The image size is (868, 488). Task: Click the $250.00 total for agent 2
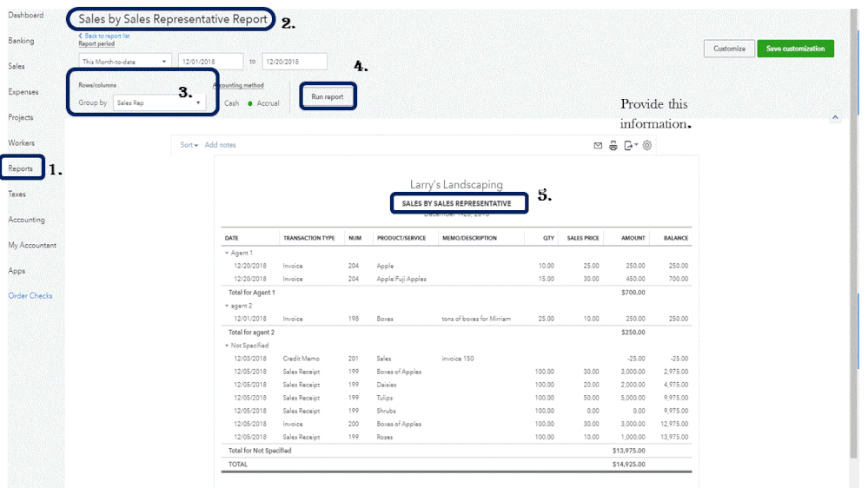point(633,333)
